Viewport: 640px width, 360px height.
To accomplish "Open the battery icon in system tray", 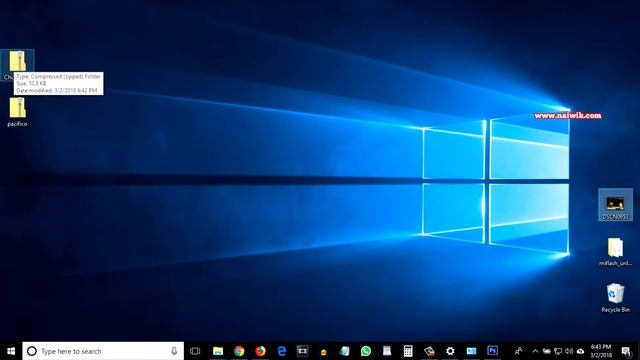I will tap(547, 351).
